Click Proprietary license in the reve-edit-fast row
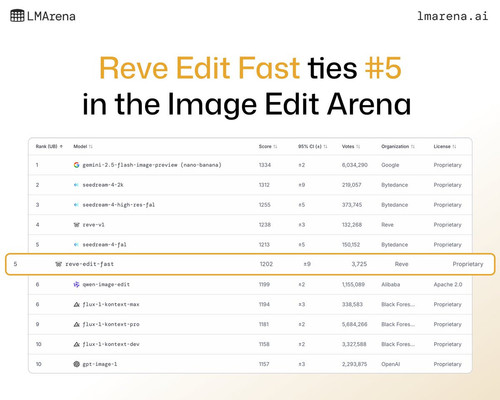The height and width of the screenshot is (400, 500). (468, 264)
